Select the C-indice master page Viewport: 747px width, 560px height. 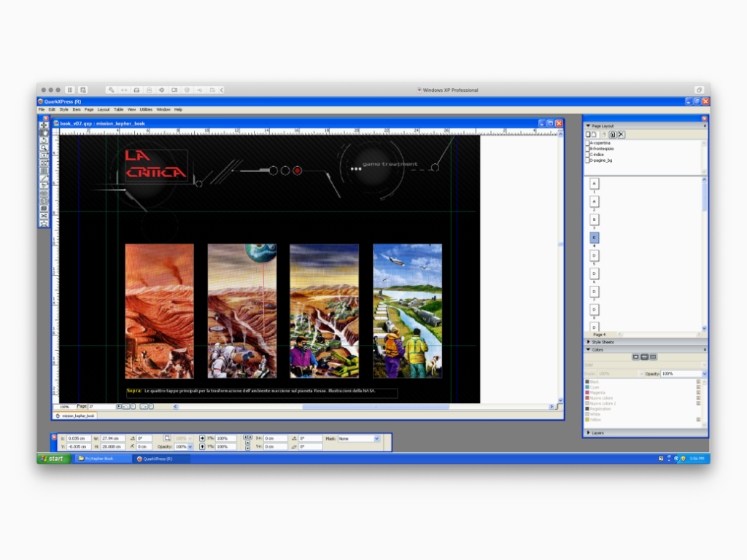[x=596, y=155]
